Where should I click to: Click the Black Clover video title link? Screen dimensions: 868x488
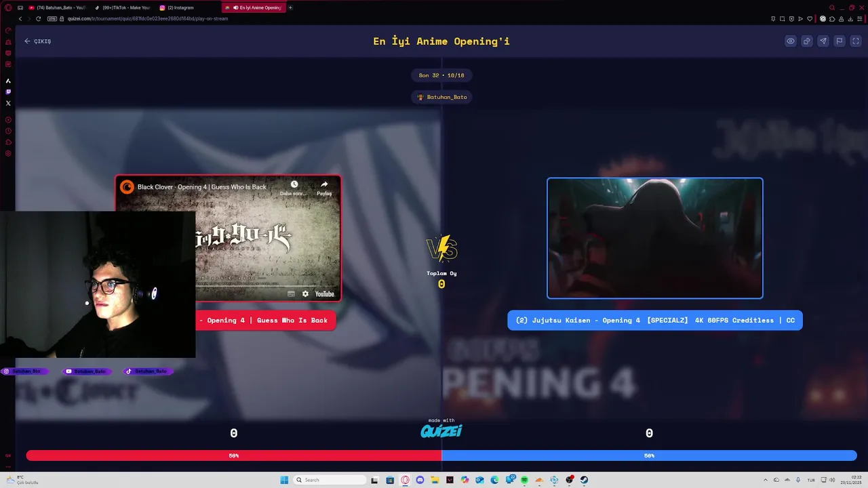point(201,187)
